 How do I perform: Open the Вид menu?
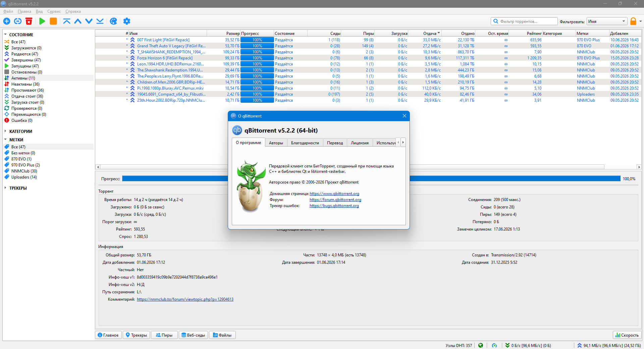tap(39, 11)
